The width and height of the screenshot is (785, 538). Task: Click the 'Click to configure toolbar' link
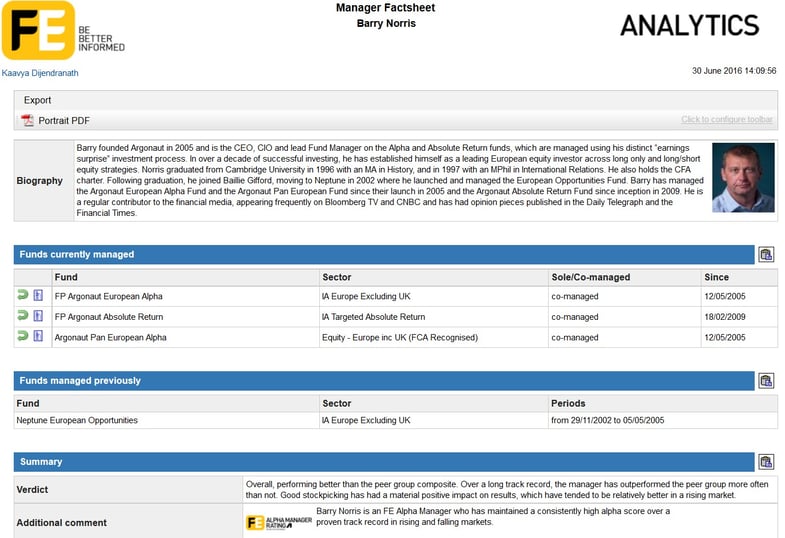(x=726, y=120)
